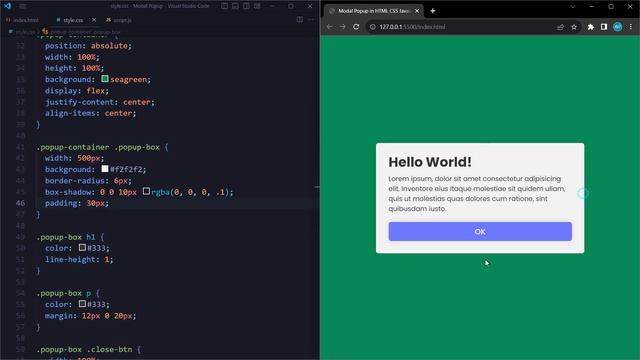Click the browser address bar URL
640x360 pixels.
[412, 27]
